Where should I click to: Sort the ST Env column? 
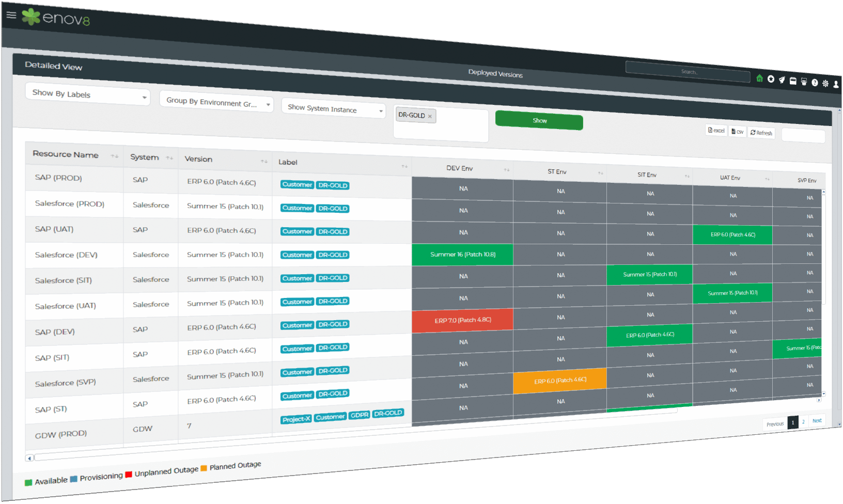[600, 173]
